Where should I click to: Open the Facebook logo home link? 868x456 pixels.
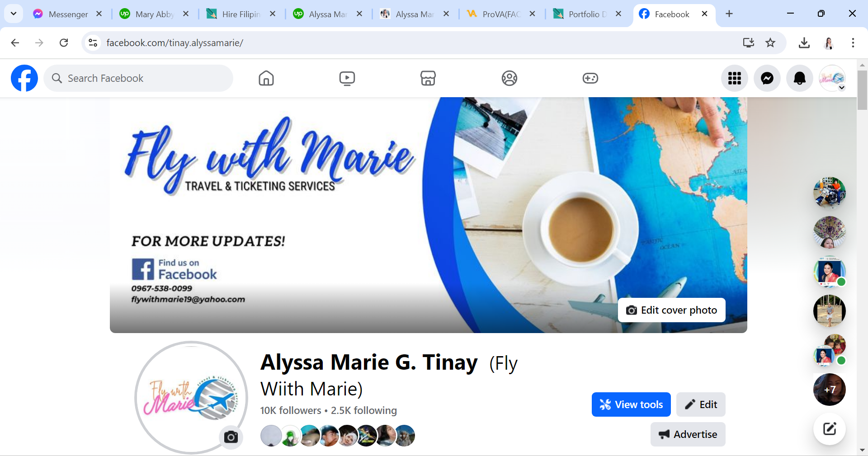pyautogui.click(x=24, y=78)
